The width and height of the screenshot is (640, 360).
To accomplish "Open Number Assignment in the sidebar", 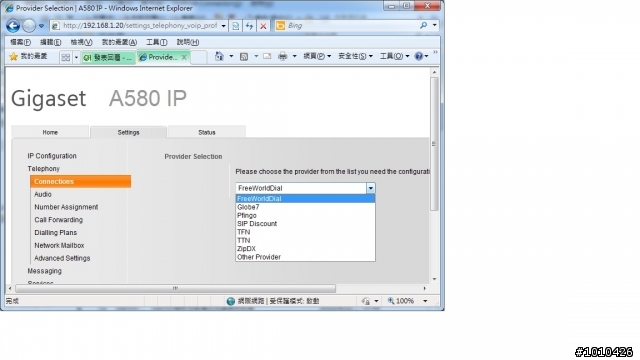I will (x=66, y=207).
